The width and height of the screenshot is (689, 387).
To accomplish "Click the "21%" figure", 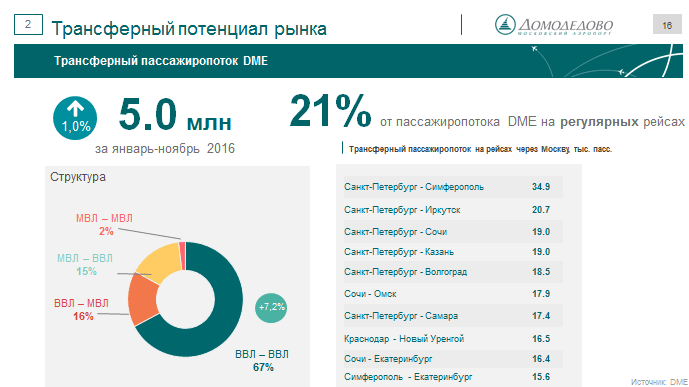I will tap(330, 111).
